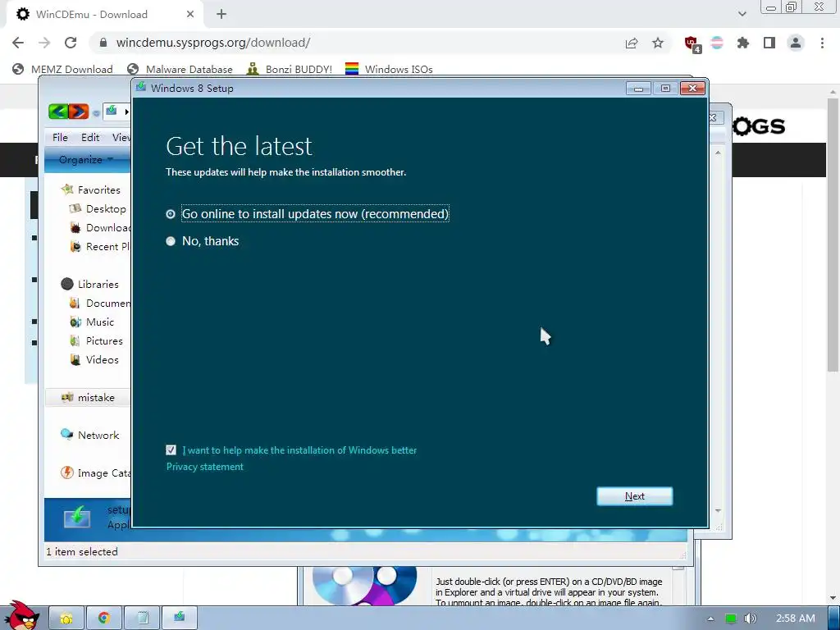This screenshot has height=630, width=840.
Task: Open the recent locations dropdown in Explorer
Action: [x=96, y=113]
